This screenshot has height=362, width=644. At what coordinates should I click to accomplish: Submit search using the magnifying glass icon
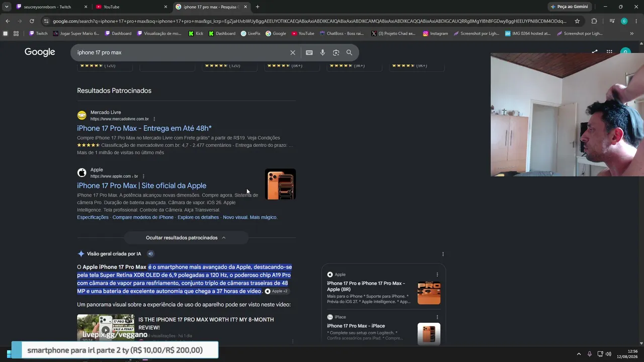click(x=349, y=52)
